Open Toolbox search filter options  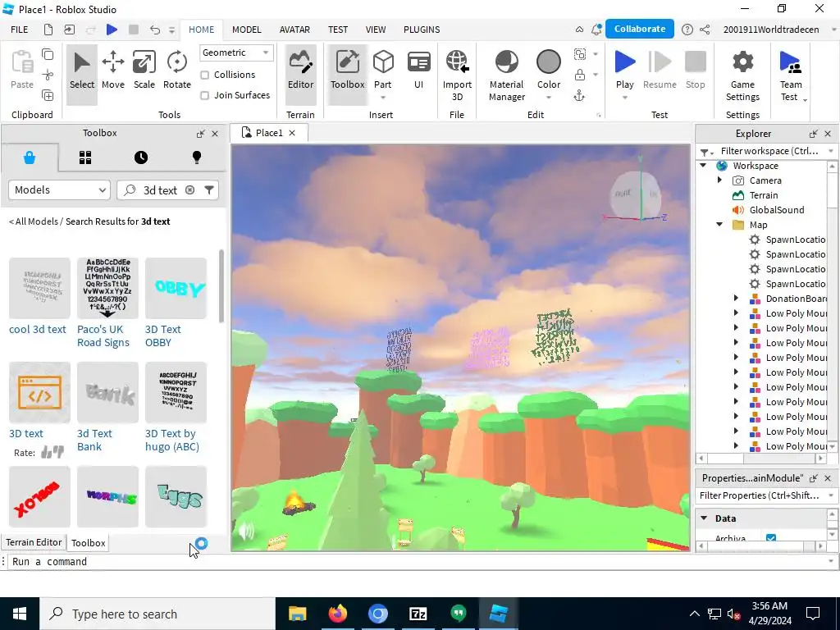pyautogui.click(x=209, y=190)
